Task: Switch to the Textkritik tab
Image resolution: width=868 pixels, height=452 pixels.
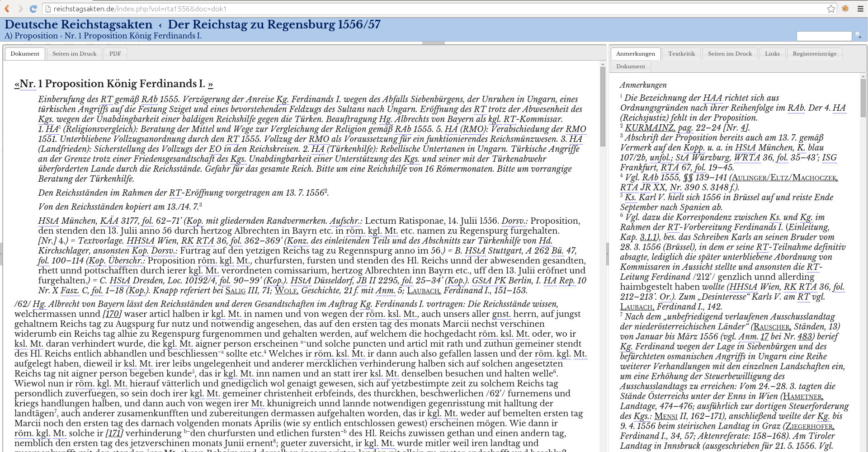Action: [681, 54]
